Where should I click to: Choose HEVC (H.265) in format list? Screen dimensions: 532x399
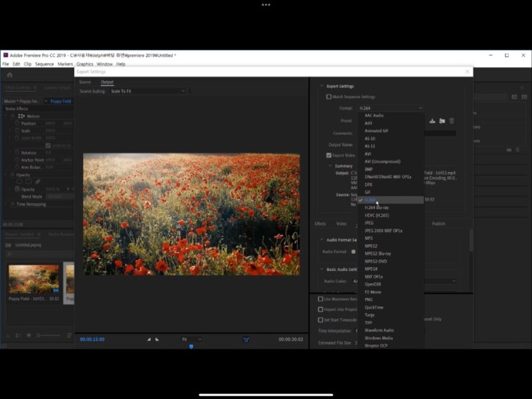point(377,216)
